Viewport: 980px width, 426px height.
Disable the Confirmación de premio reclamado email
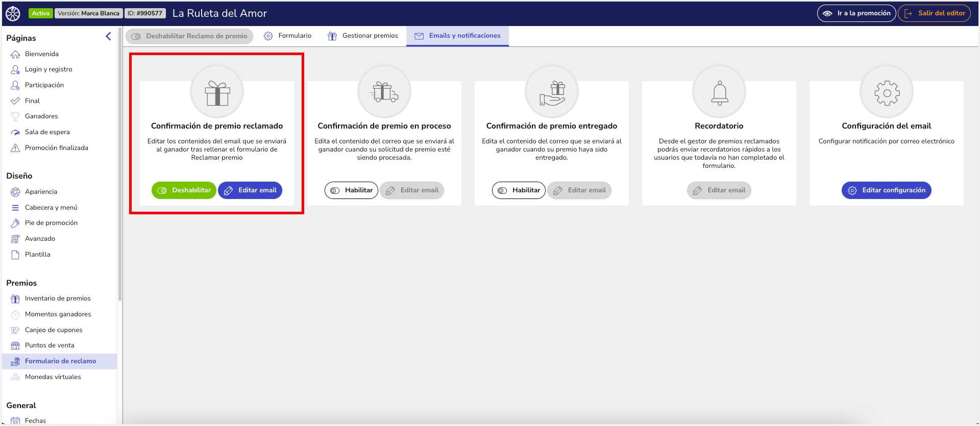coord(184,190)
